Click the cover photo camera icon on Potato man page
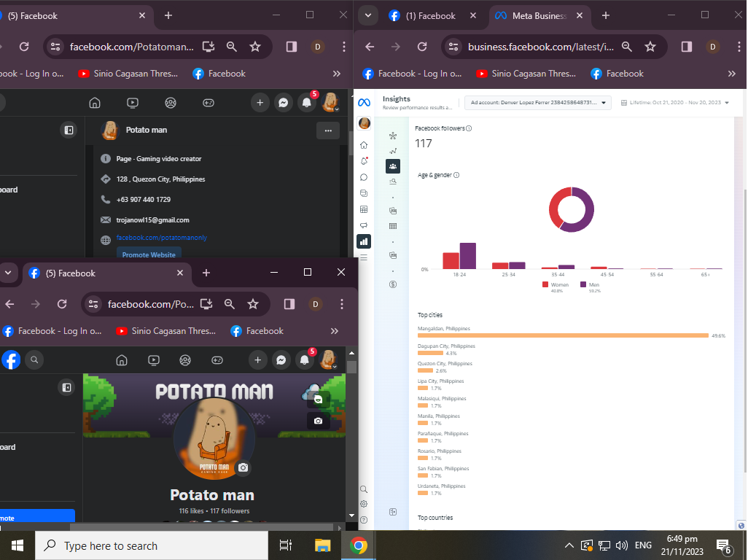Viewport: 748px width, 560px height. pos(318,421)
